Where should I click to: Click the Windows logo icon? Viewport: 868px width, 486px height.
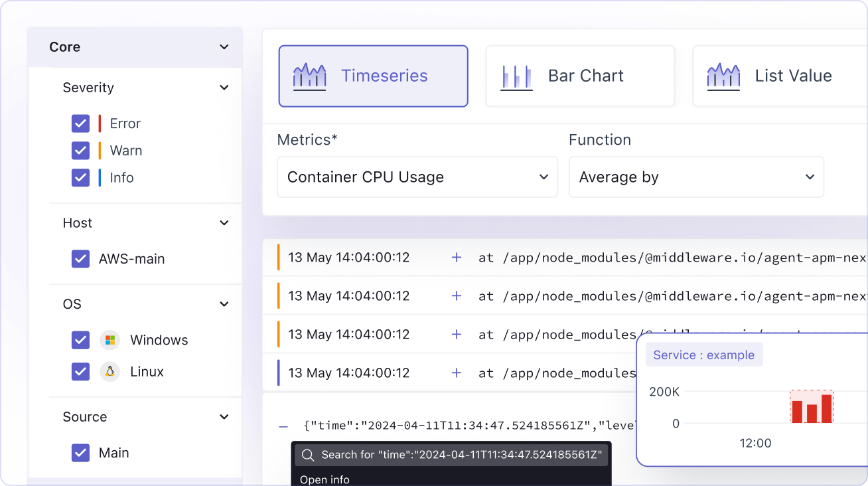click(109, 340)
